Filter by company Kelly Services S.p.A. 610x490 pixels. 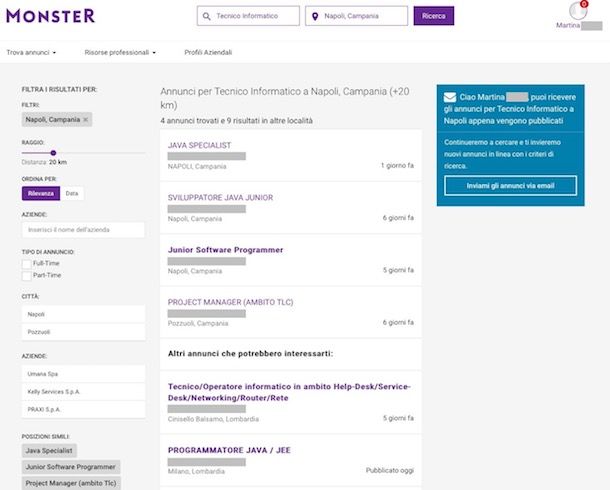pos(84,392)
